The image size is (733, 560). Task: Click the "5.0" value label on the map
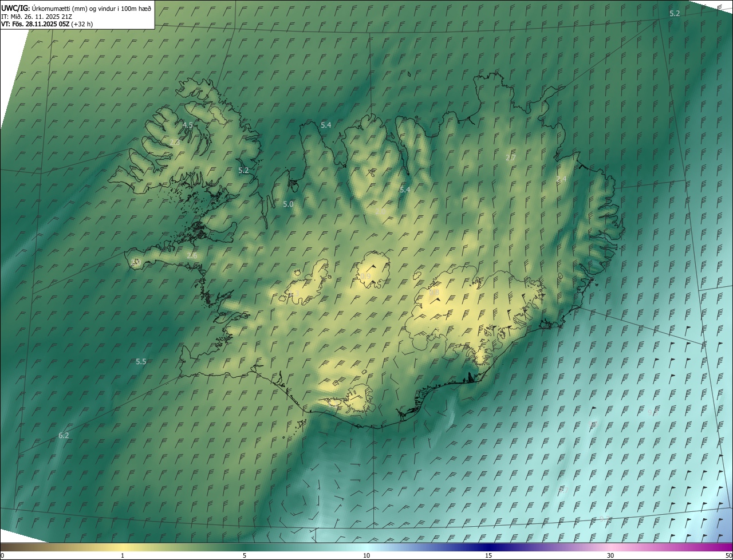click(288, 204)
